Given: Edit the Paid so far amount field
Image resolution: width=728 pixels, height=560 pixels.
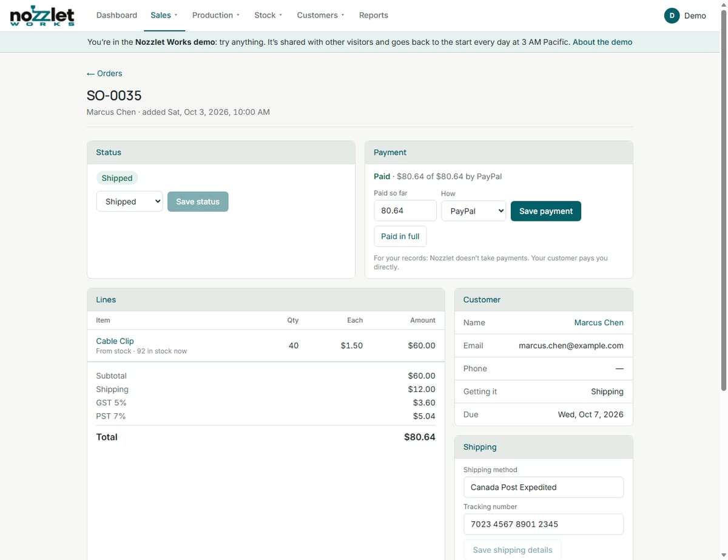Looking at the screenshot, I should click(405, 211).
